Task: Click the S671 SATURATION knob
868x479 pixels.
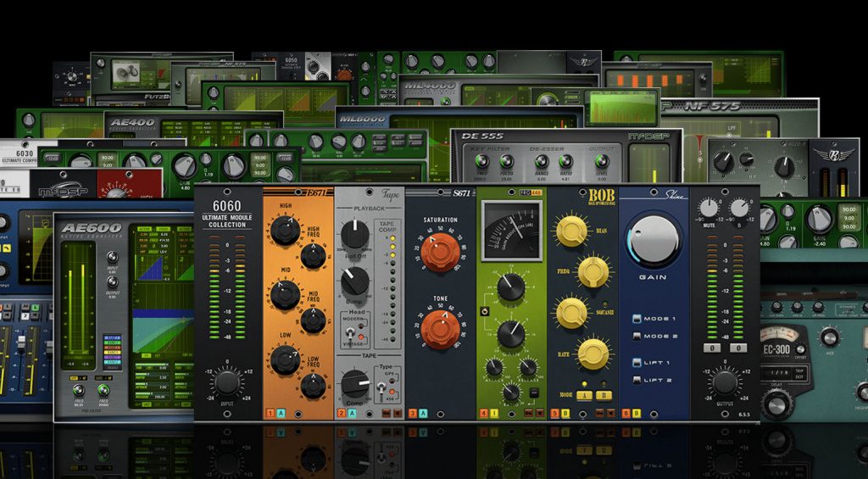Action: (x=441, y=253)
